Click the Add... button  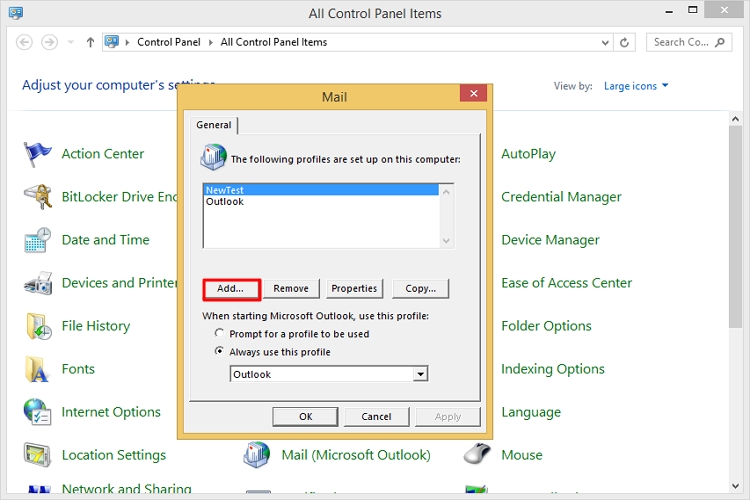(x=231, y=289)
